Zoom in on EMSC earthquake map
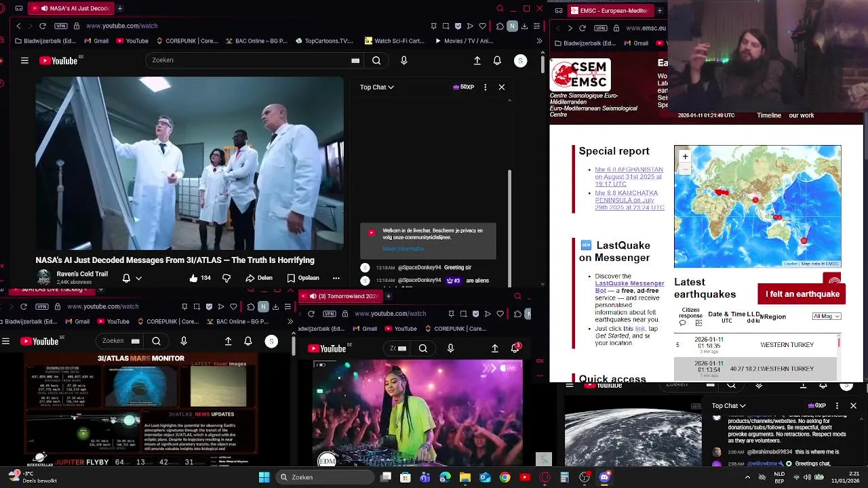The image size is (868, 488). (685, 157)
